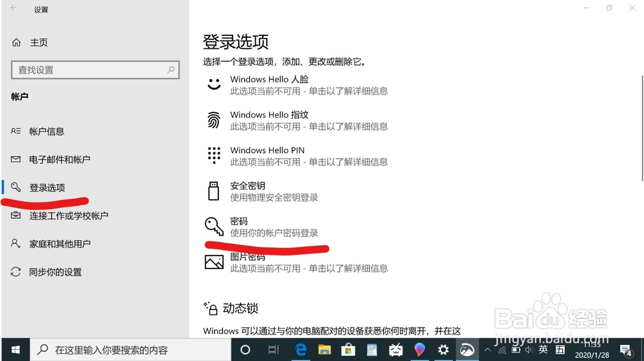Click the 动态锁 section heading
This screenshot has height=361, width=644.
[x=240, y=308]
